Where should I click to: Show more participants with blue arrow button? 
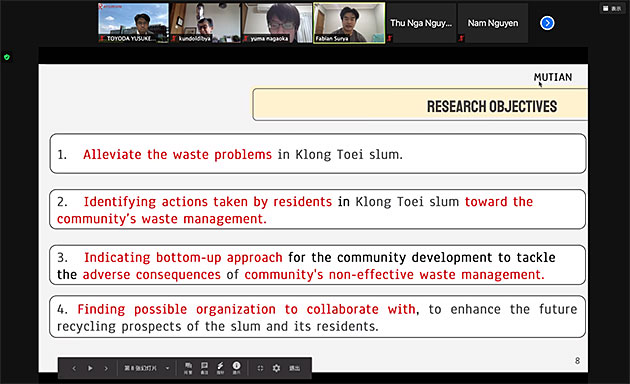tap(547, 23)
